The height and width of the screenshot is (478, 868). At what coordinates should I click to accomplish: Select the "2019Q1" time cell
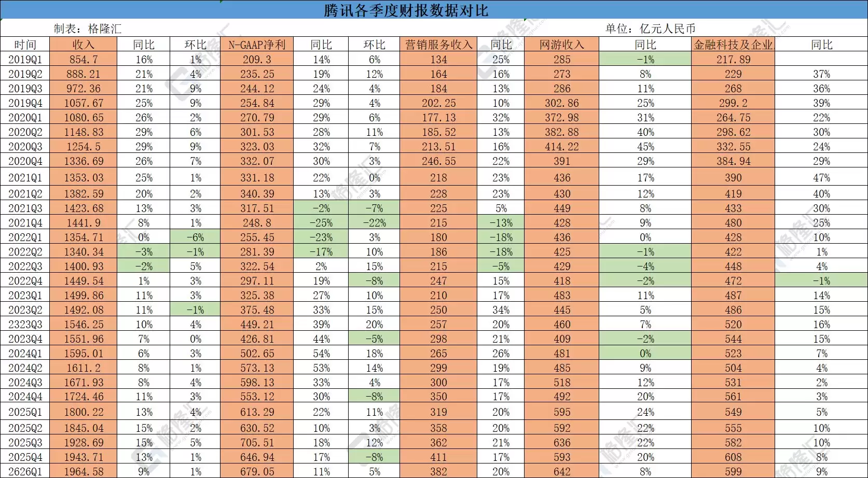tap(25, 60)
